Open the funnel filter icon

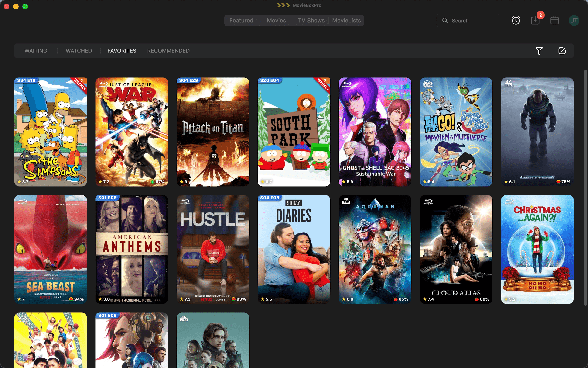point(539,51)
